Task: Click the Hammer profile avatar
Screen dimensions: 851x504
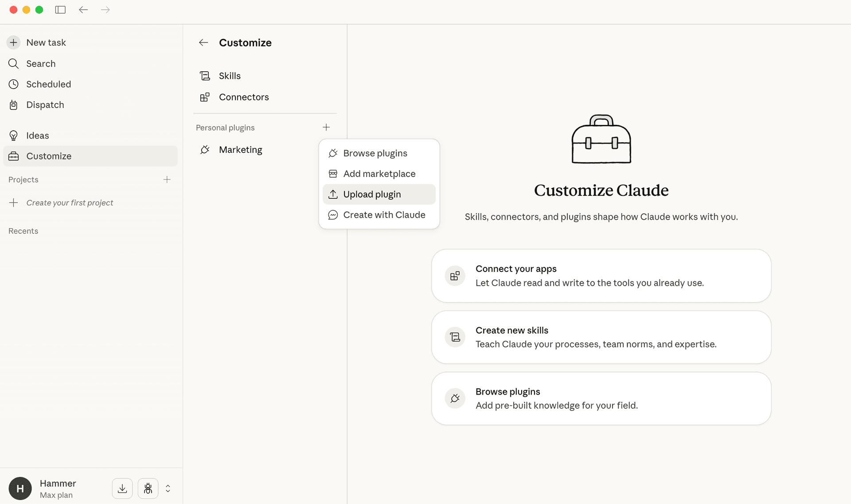Action: click(20, 488)
